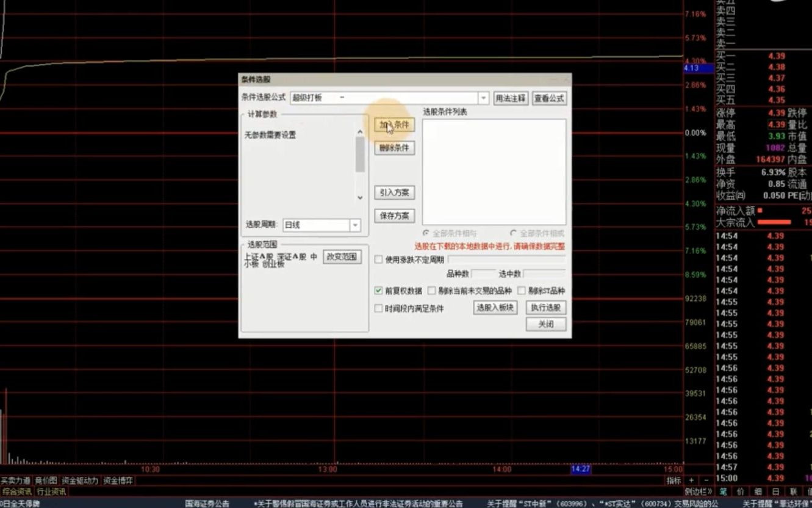Click the 外盘 value 164397
This screenshot has width=812, height=508.
pos(771,159)
